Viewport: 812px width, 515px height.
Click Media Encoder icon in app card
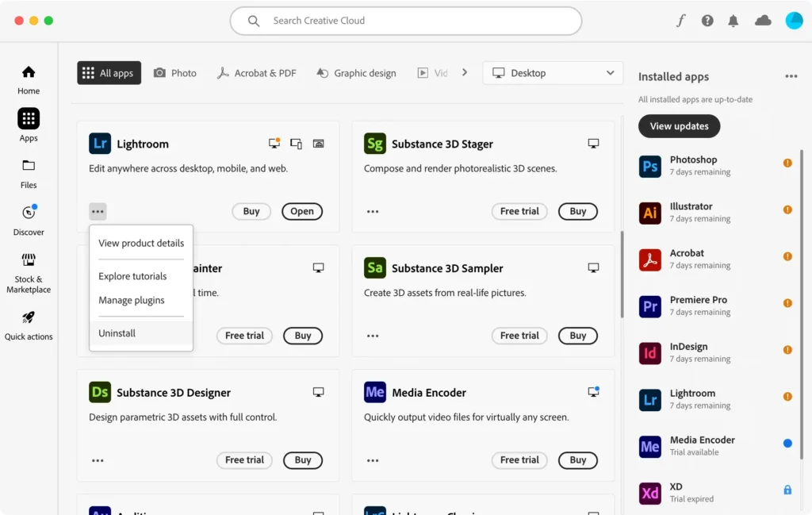tap(375, 392)
